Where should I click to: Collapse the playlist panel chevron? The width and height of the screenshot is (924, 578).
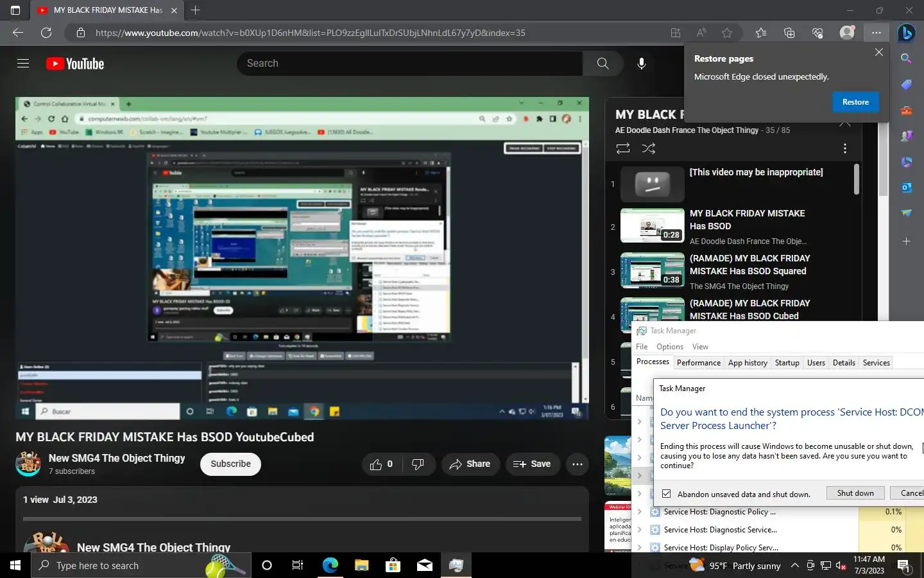tap(845, 123)
